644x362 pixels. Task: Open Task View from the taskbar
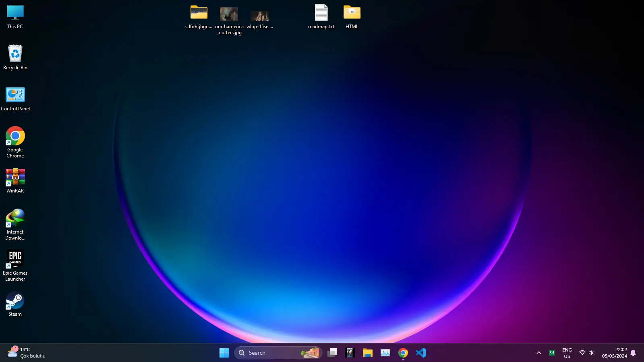[332, 353]
